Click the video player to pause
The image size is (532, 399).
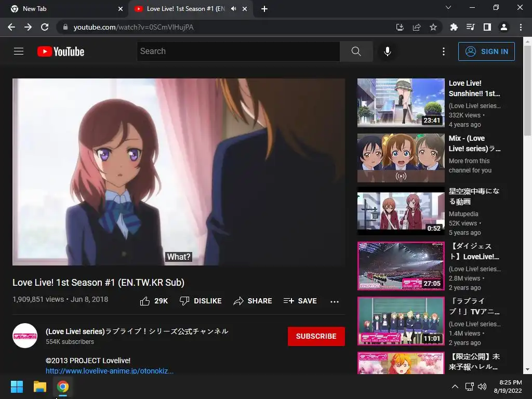coord(179,171)
